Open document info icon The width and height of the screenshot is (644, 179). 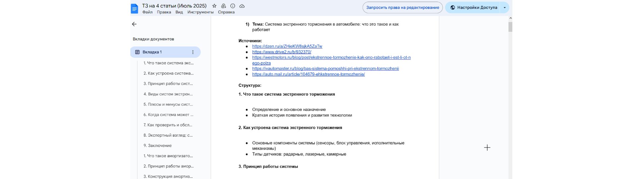point(233,6)
